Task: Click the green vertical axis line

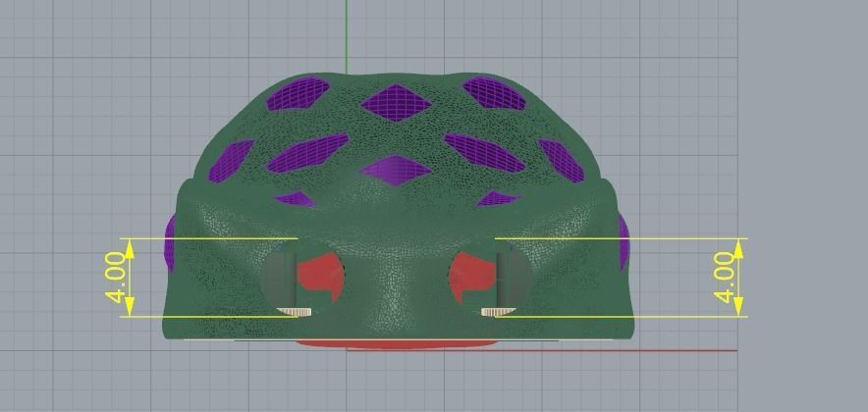Action: coord(347,36)
